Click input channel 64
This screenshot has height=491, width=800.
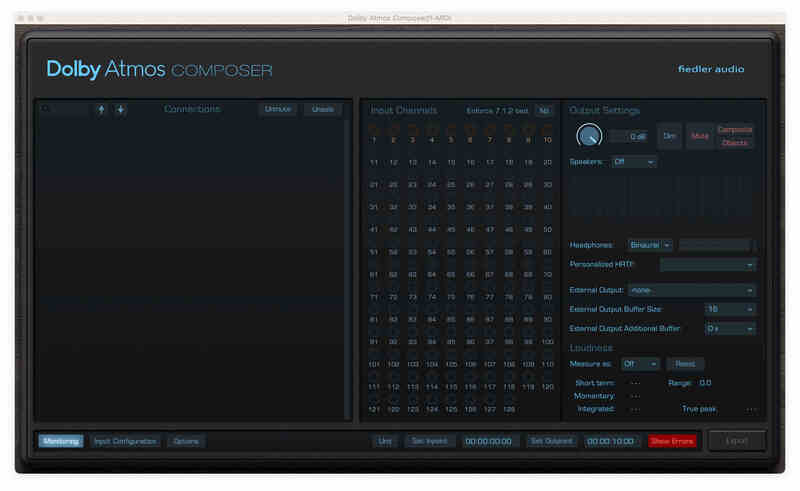432,275
